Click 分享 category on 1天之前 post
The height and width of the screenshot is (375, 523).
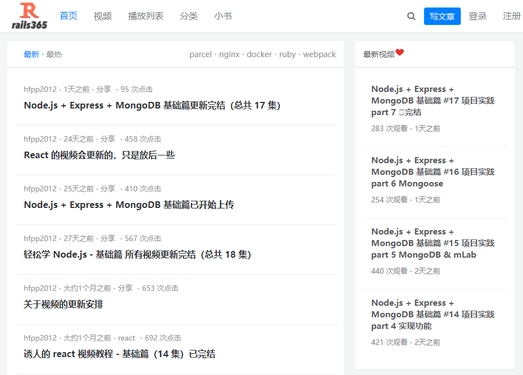coord(104,89)
